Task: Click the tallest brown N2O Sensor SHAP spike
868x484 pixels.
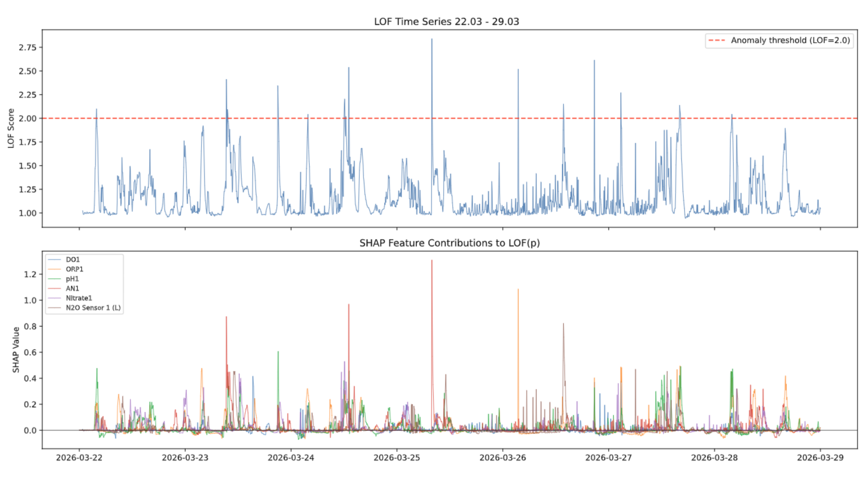Action: [x=563, y=325]
